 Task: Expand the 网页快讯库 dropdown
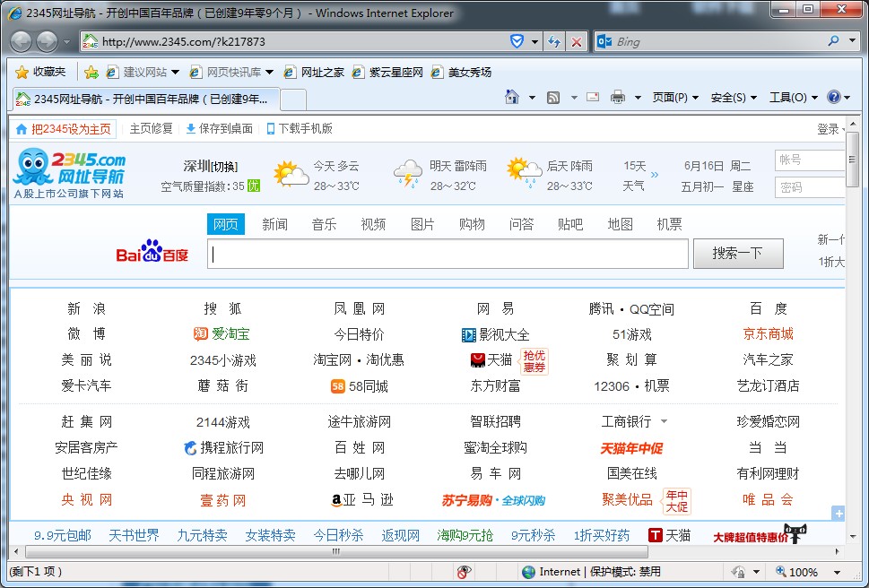point(269,72)
